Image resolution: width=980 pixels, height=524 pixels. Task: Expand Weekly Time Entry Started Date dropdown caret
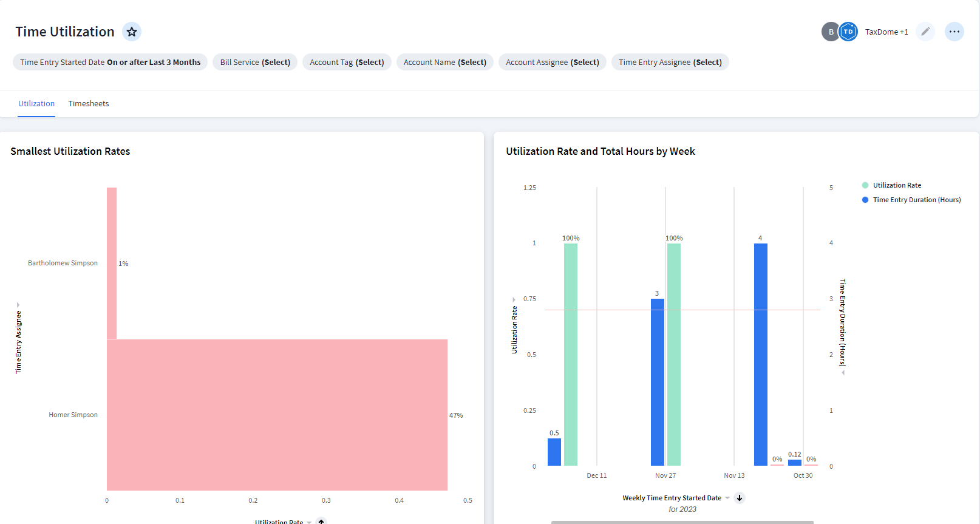click(727, 498)
